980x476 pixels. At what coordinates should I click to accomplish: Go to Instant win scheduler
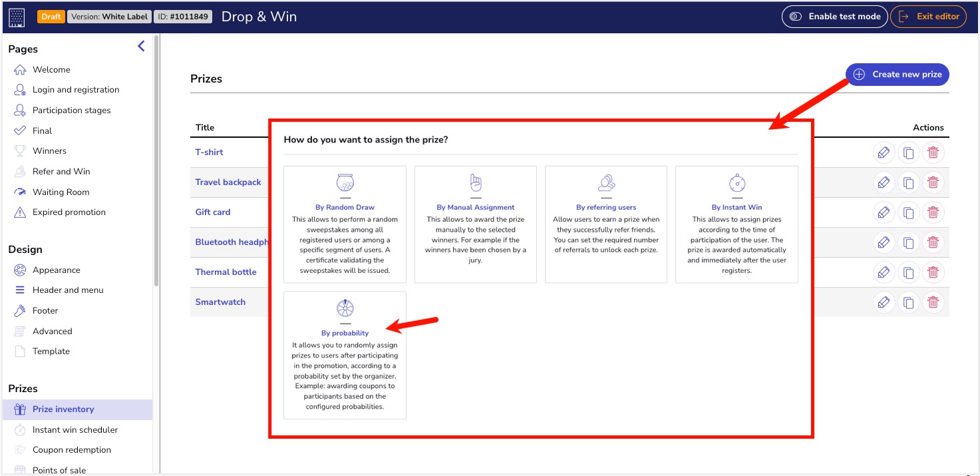click(x=75, y=430)
